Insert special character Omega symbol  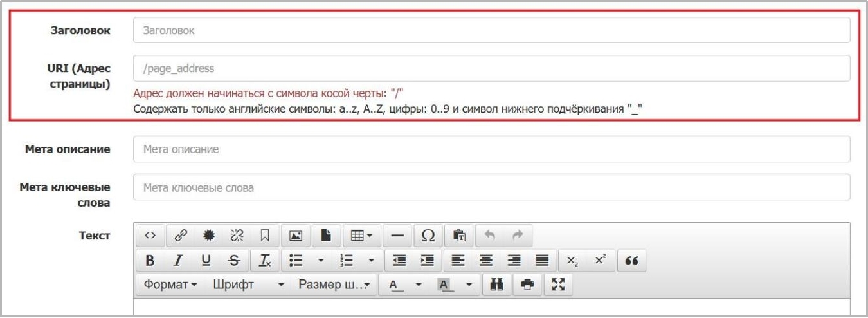428,236
